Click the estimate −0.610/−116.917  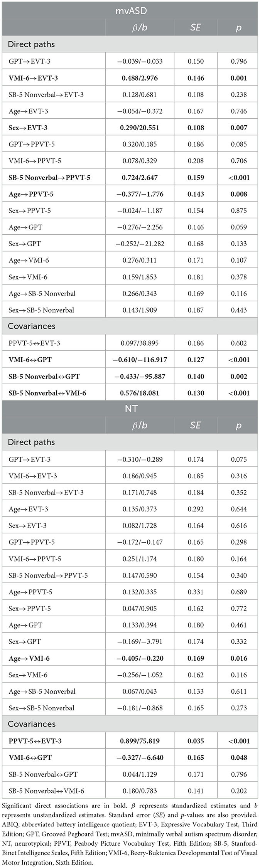click(x=140, y=360)
